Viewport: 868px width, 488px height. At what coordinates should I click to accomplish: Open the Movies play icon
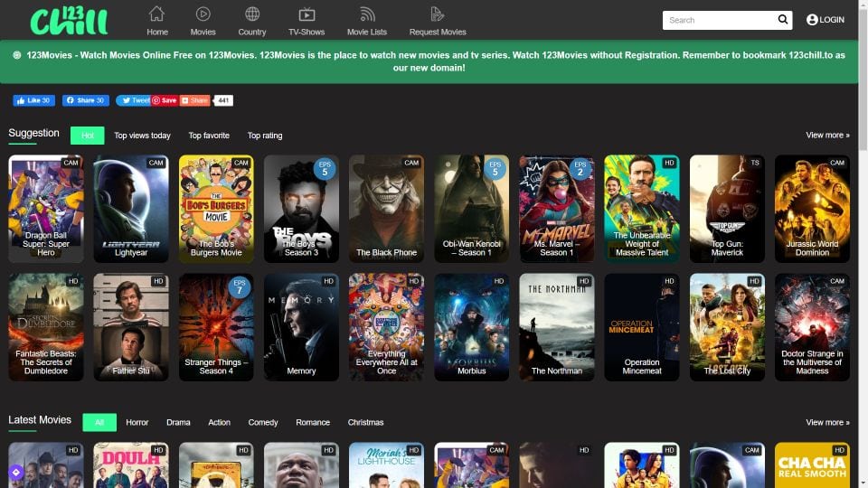click(x=203, y=14)
